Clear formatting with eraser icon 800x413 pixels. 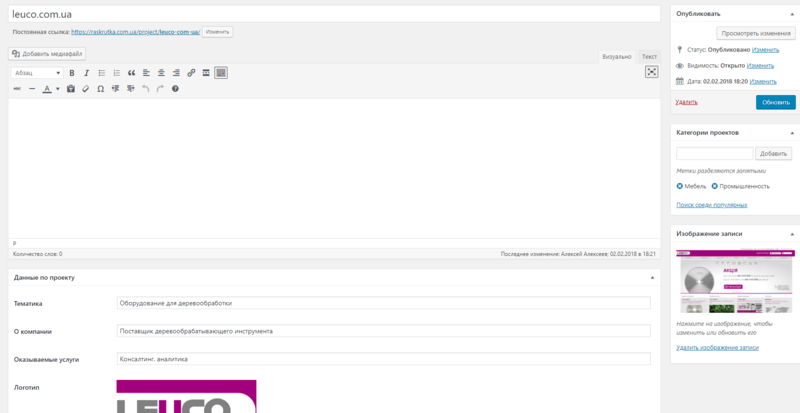point(86,89)
